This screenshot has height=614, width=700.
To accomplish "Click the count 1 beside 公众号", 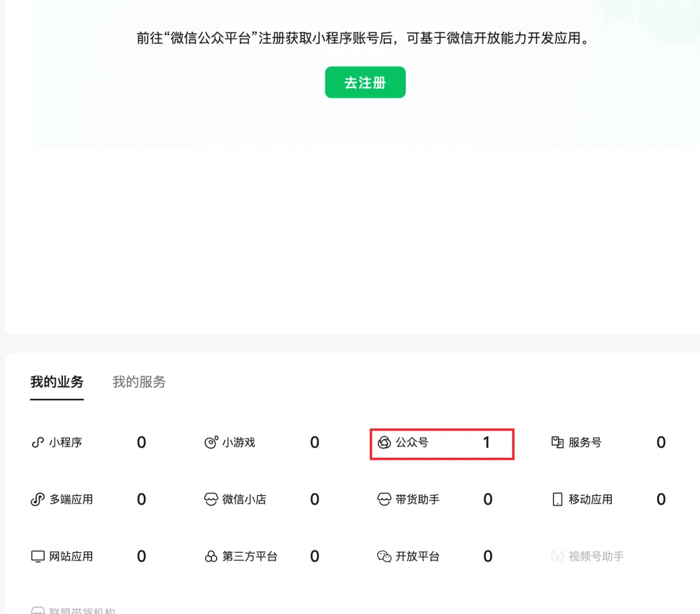I will [487, 443].
